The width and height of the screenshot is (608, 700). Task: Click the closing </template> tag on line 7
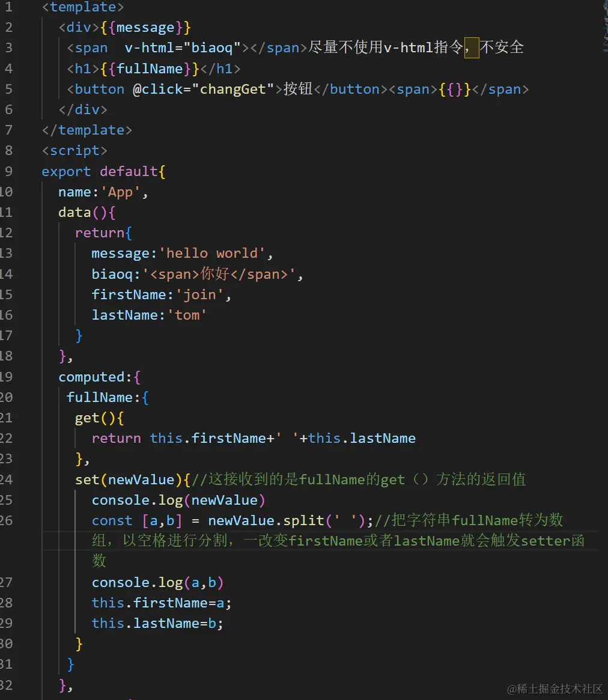[x=87, y=130]
